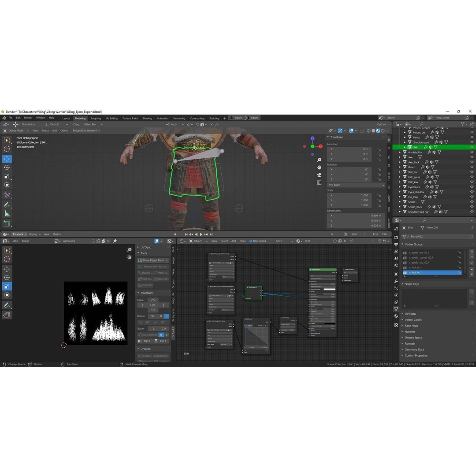The image size is (476, 476).
Task: Select the Scale tool in UV editor
Action: tap(7, 286)
